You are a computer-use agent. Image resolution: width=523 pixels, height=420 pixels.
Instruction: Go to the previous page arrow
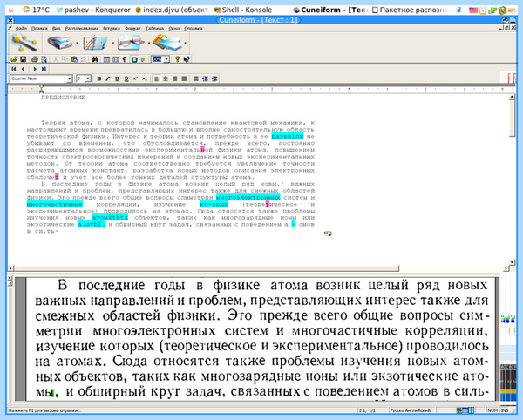(23, 69)
